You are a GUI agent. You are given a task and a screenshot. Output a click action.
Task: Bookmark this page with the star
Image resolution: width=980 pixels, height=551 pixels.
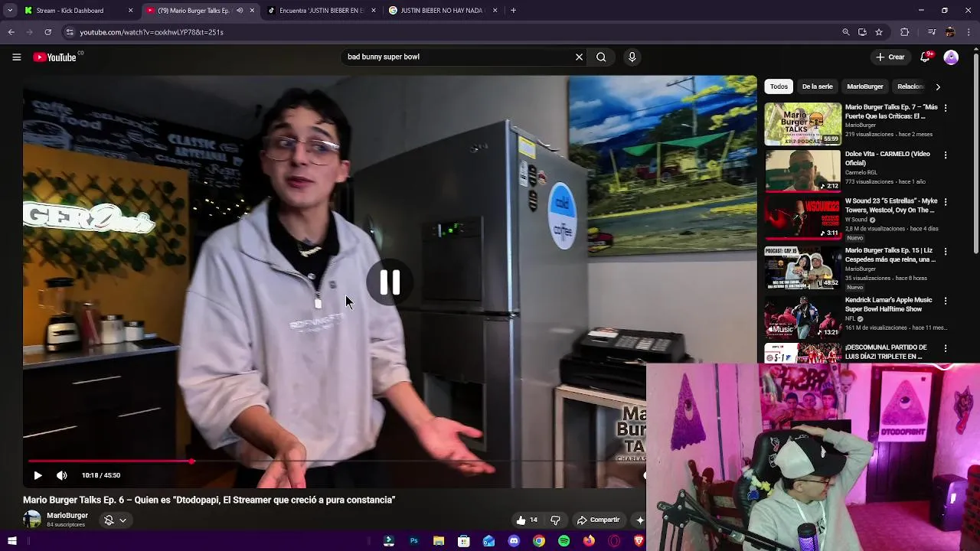pyautogui.click(x=879, y=32)
